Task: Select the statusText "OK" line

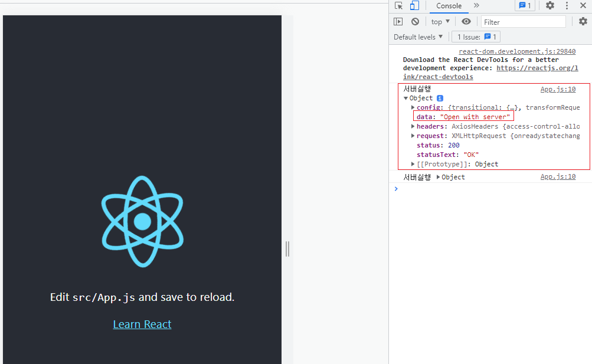Action: pos(448,155)
